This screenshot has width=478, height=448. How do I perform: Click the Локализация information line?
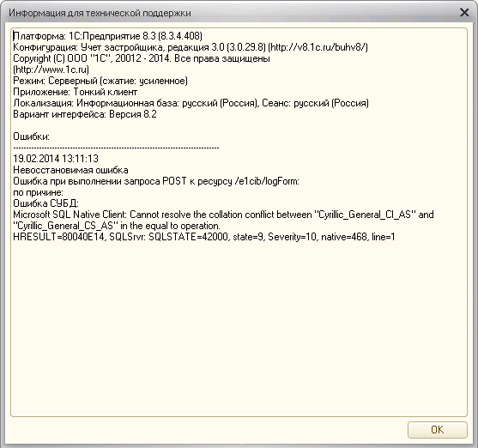pyautogui.click(x=191, y=103)
